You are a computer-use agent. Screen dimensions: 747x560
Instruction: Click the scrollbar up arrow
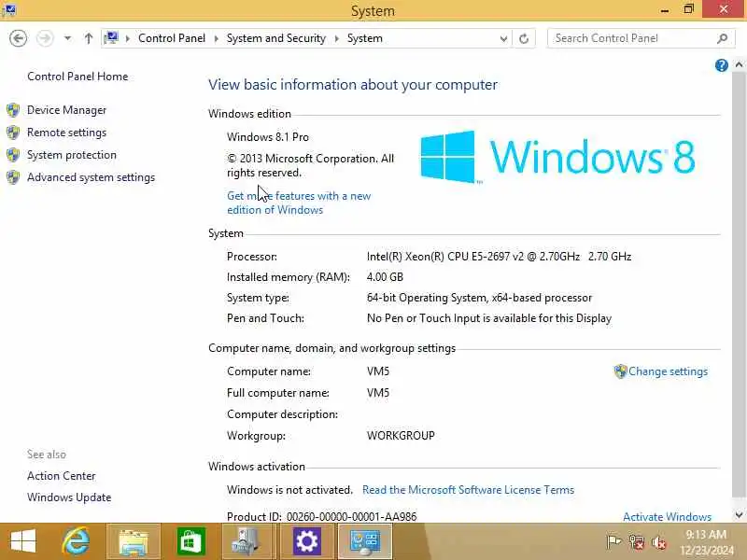[x=739, y=64]
